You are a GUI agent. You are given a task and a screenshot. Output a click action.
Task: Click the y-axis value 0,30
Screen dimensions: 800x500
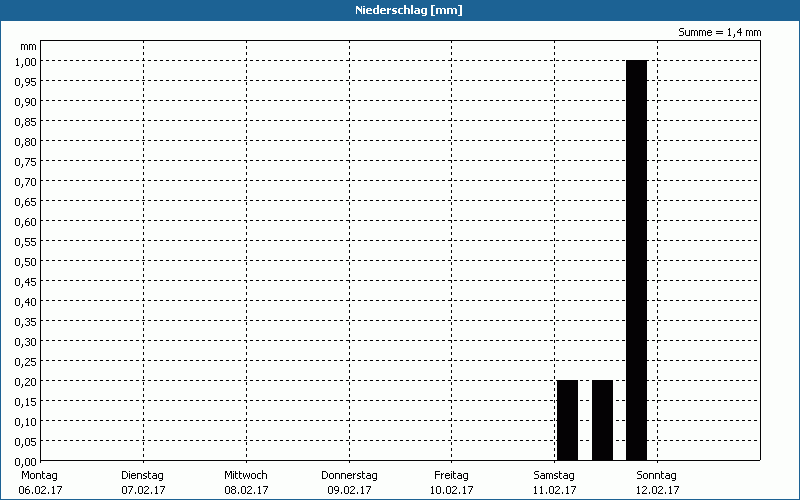(26, 342)
